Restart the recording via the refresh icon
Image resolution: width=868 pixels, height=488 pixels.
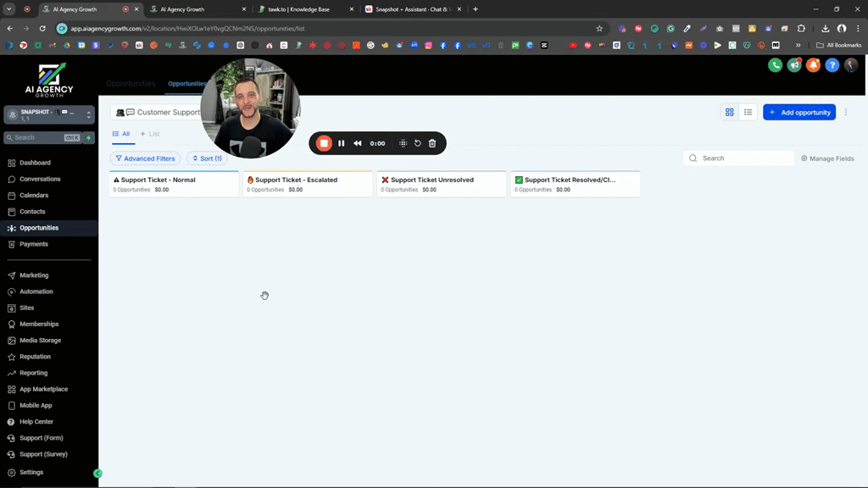point(416,143)
